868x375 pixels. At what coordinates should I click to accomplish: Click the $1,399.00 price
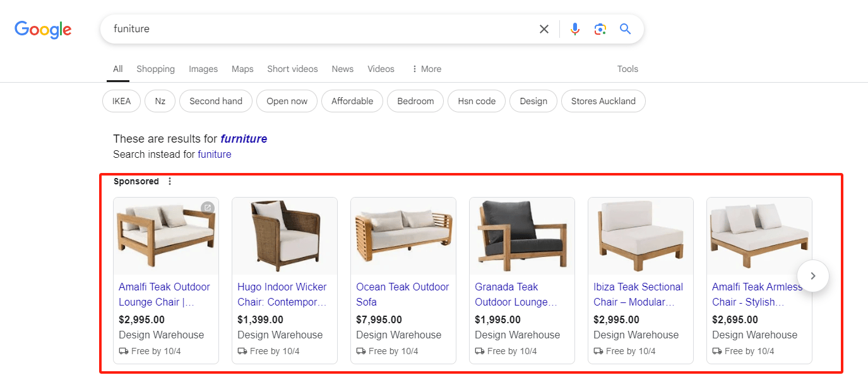click(x=260, y=319)
